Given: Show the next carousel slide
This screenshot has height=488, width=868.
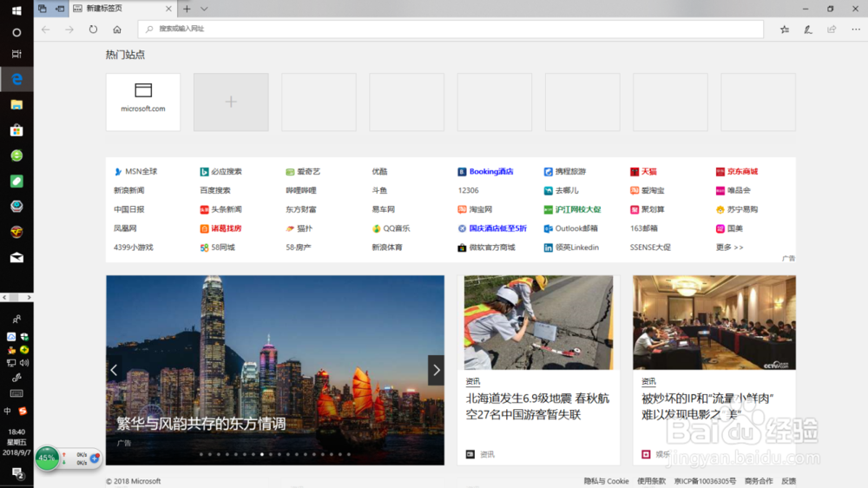Looking at the screenshot, I should point(437,370).
